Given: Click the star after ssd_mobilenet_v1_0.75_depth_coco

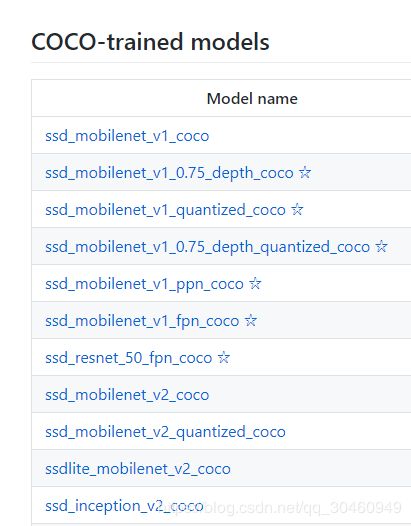Looking at the screenshot, I should click(x=305, y=172).
